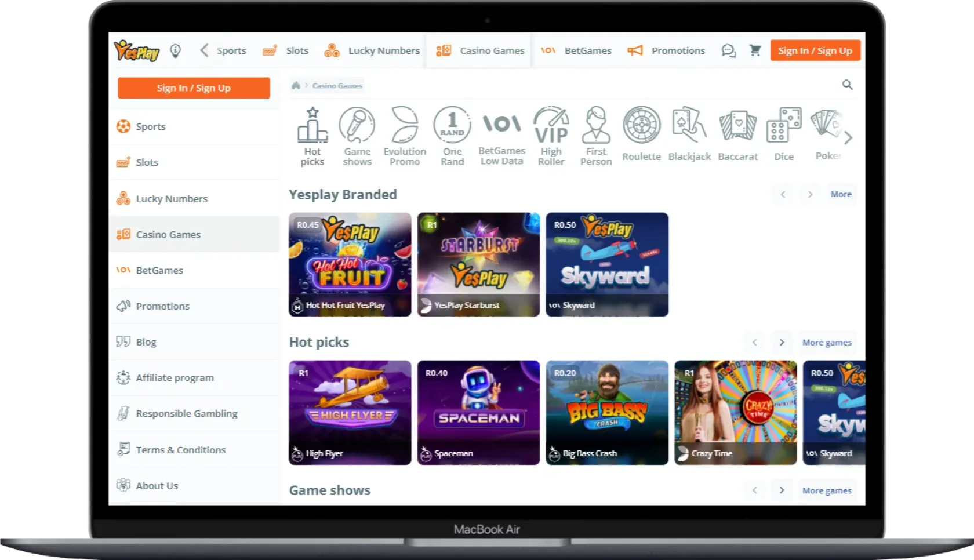Open Blog in the sidebar
This screenshot has height=560, width=974.
point(194,342)
